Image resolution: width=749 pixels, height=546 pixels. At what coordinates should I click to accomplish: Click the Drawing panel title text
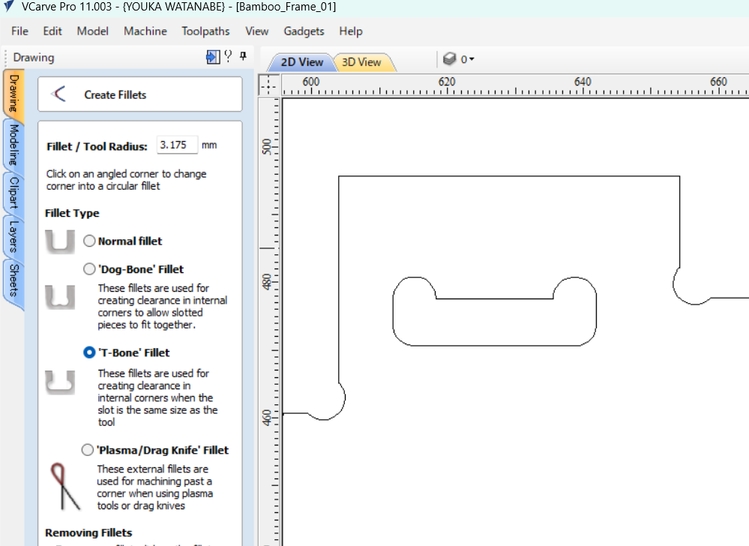coord(33,57)
